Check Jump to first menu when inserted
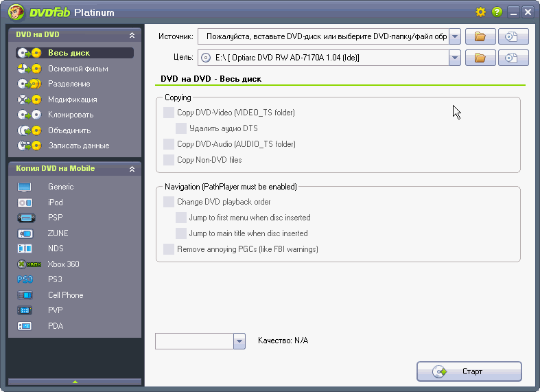The width and height of the screenshot is (540, 392). pos(181,218)
